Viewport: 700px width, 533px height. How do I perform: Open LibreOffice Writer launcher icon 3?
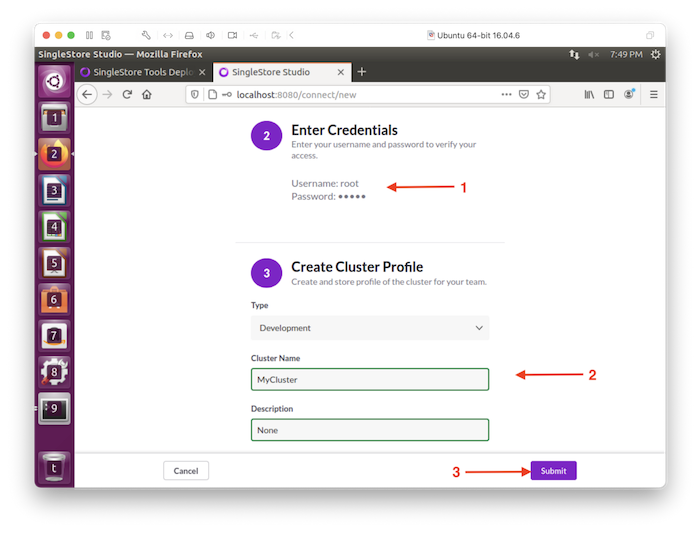[x=54, y=191]
